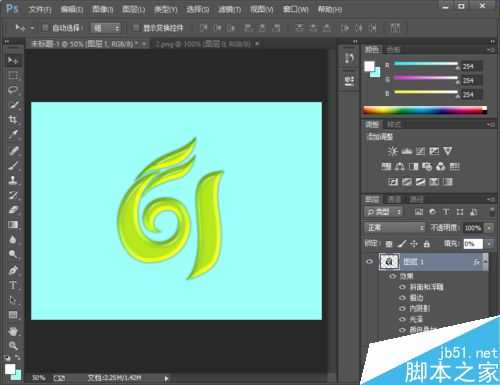
Task: Lock all layer attributes
Action: pyautogui.click(x=426, y=244)
